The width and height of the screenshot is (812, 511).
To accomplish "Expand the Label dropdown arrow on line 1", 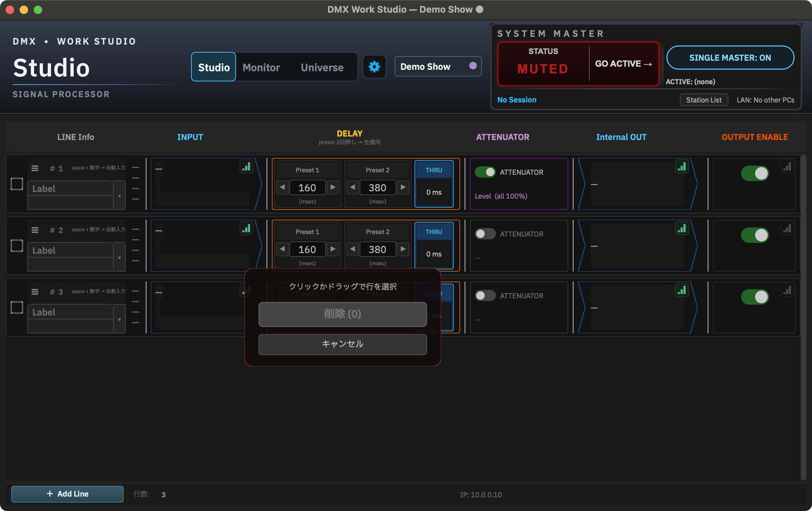I will coord(119,195).
